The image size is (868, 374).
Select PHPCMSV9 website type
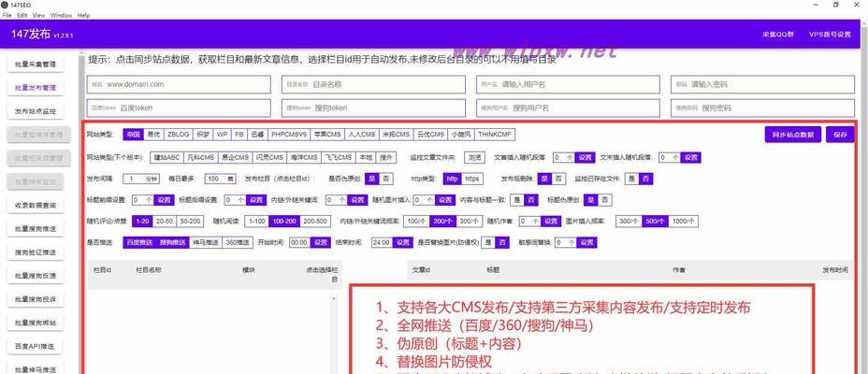click(x=288, y=135)
